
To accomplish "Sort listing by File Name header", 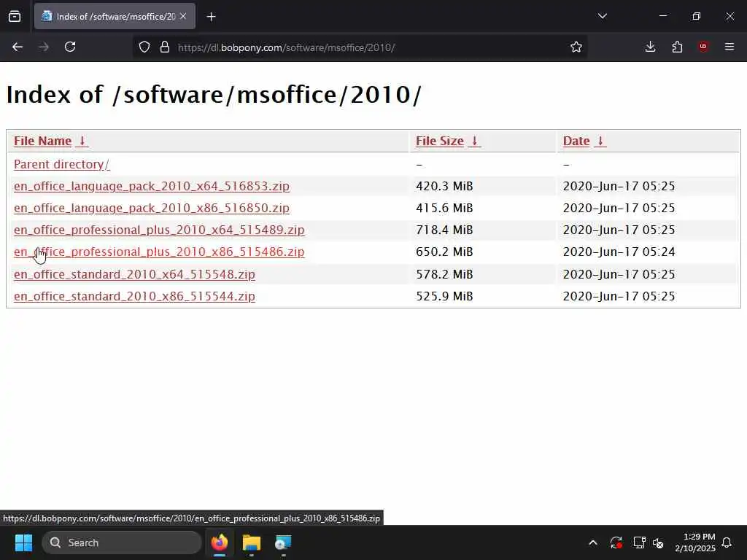I will [x=42, y=141].
